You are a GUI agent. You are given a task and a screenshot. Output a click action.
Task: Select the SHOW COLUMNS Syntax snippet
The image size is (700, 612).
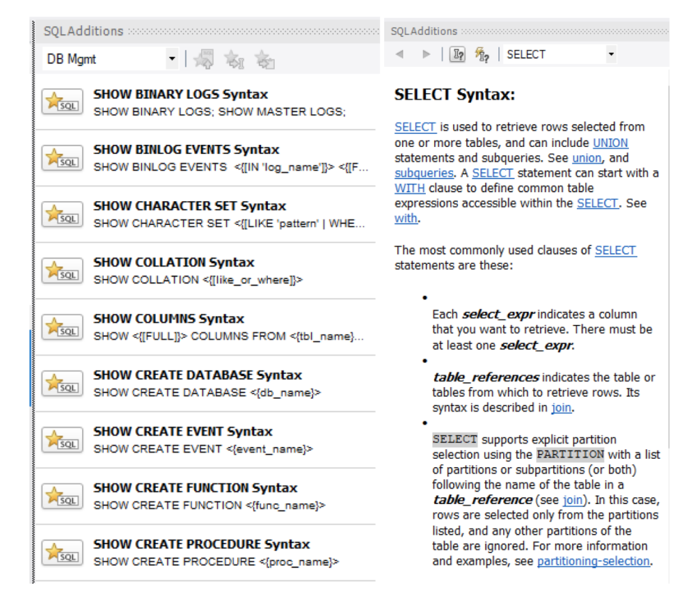[168, 319]
